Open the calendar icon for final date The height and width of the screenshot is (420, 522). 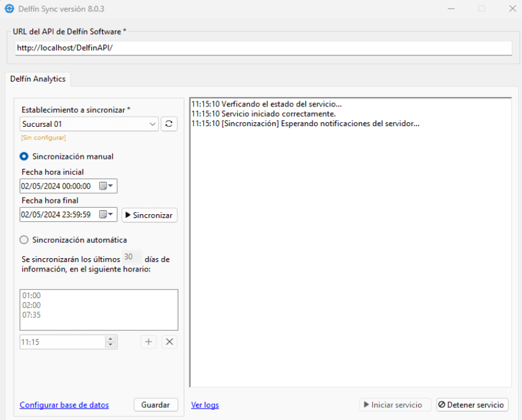pyautogui.click(x=103, y=215)
